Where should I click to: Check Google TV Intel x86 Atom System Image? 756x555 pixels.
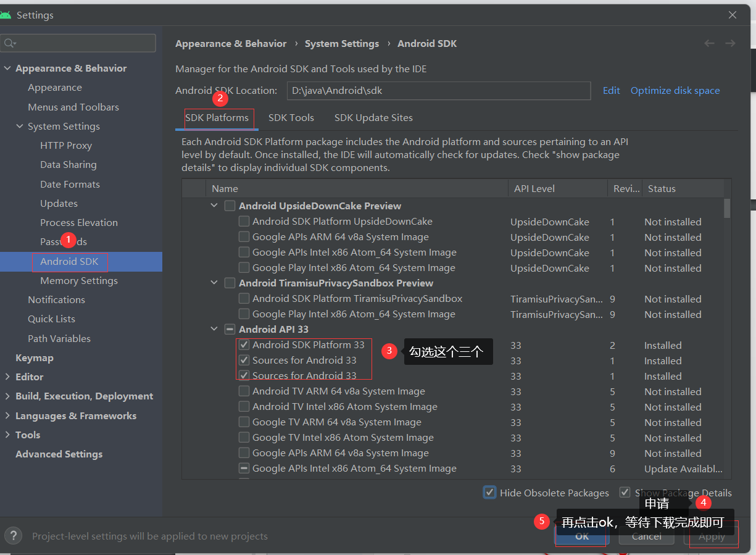click(244, 437)
